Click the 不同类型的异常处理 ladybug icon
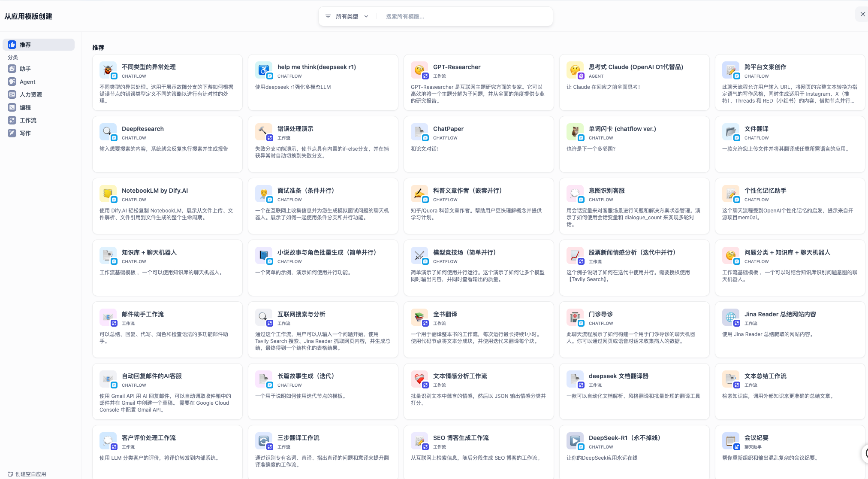Screen dimensions: 868x479 pyautogui.click(x=108, y=70)
